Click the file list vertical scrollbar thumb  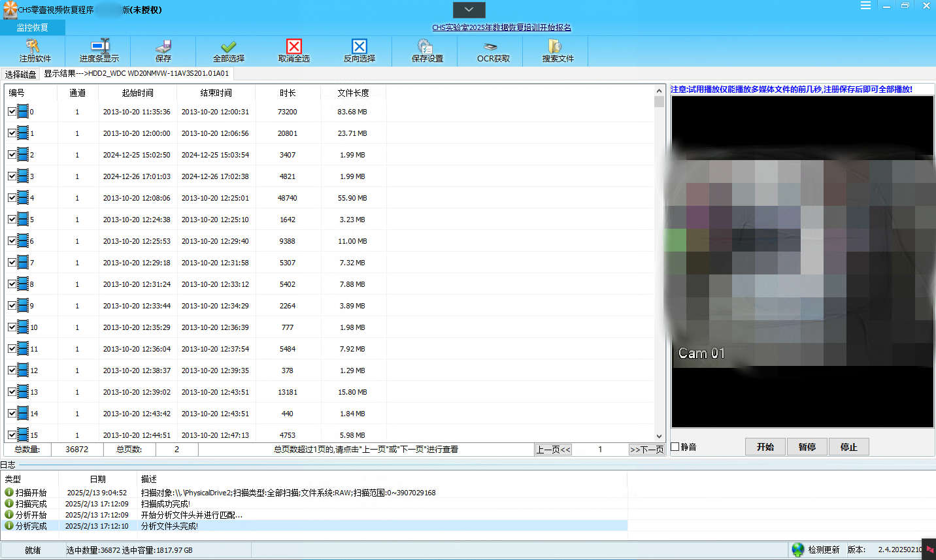click(659, 101)
